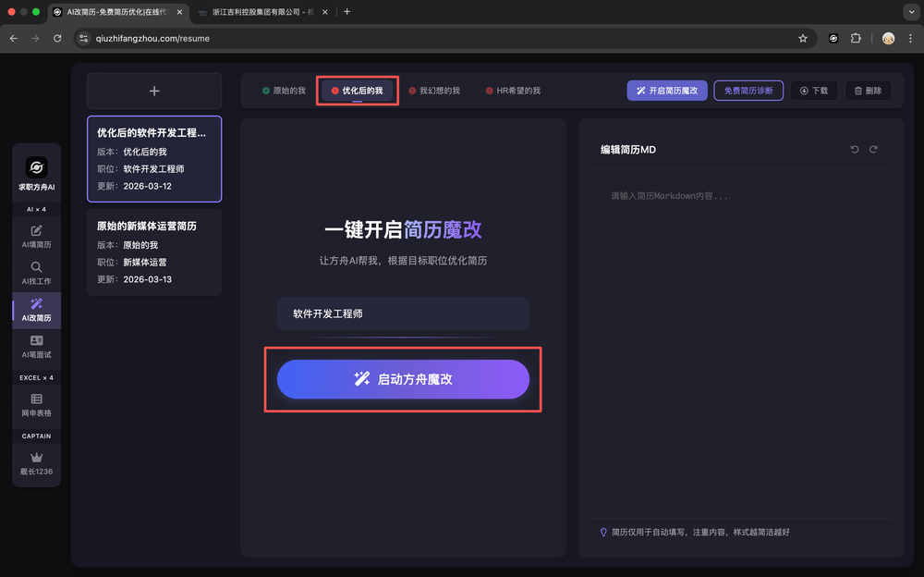The image size is (924, 577).
Task: Switch to 原始的我 tab
Action: click(x=284, y=91)
